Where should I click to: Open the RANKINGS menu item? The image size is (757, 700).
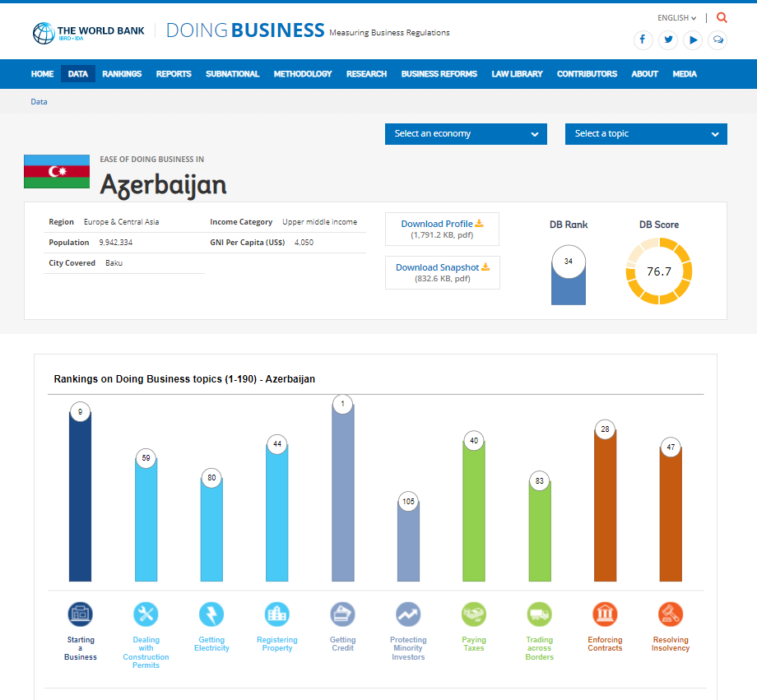(x=122, y=74)
